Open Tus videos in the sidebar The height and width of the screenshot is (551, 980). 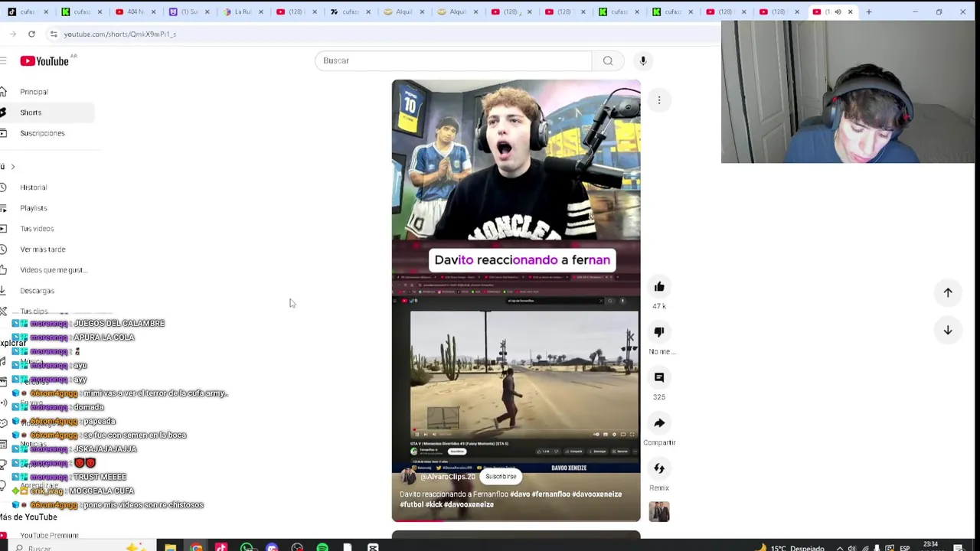(37, 229)
